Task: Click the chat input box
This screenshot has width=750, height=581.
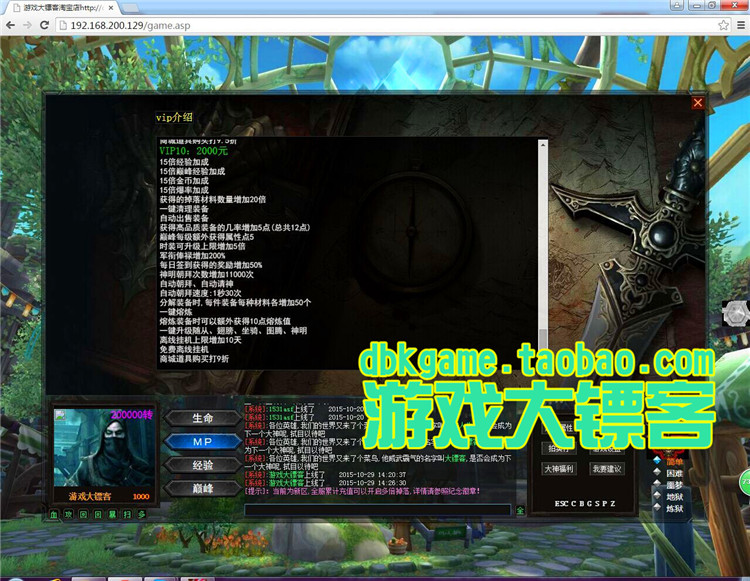Action: click(x=377, y=510)
